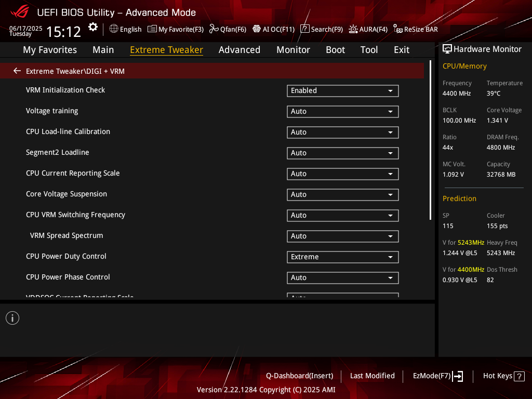Expand VRM Spread Spectrum dropdown

(x=342, y=236)
